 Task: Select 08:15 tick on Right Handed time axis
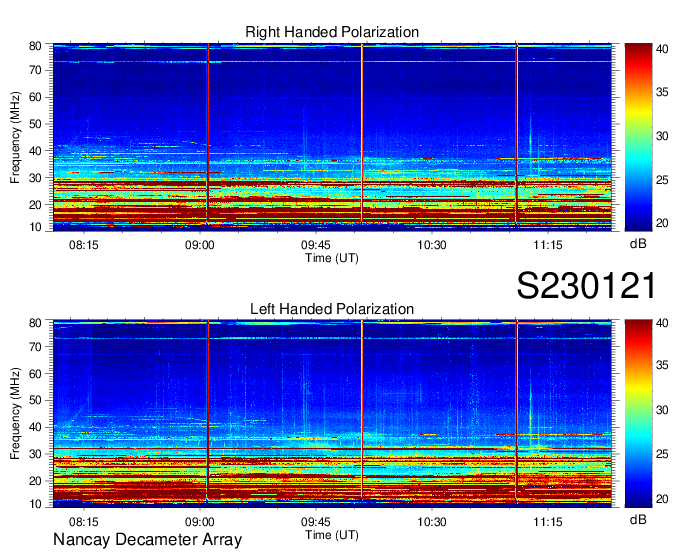(x=84, y=245)
